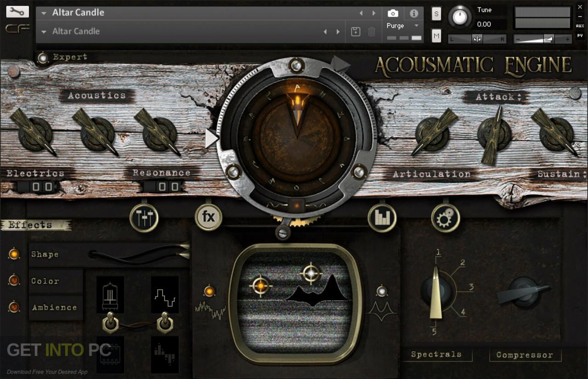Toggle the Color effect LED

[14, 280]
